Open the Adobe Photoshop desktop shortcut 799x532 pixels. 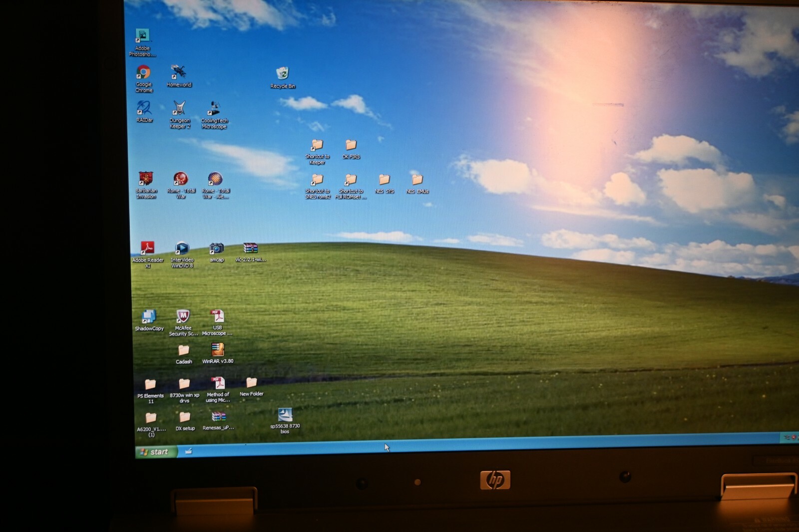(x=142, y=42)
